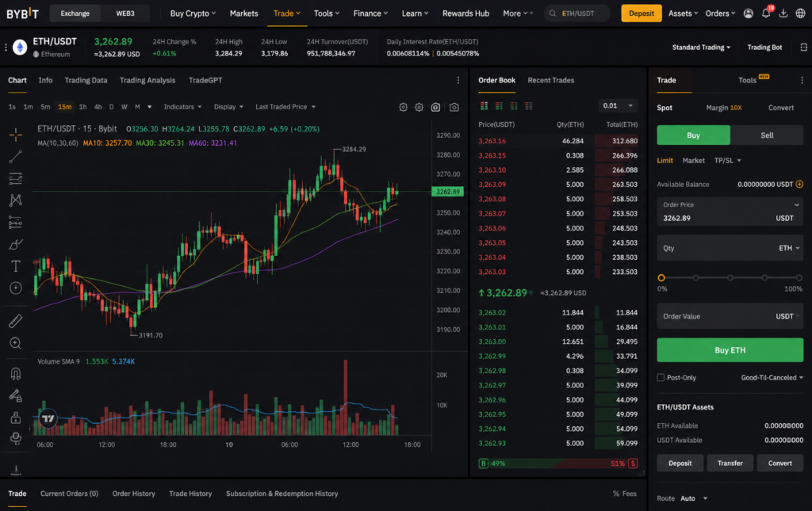The height and width of the screenshot is (511, 812).
Task: Open the Trading Bot link
Action: 764,47
